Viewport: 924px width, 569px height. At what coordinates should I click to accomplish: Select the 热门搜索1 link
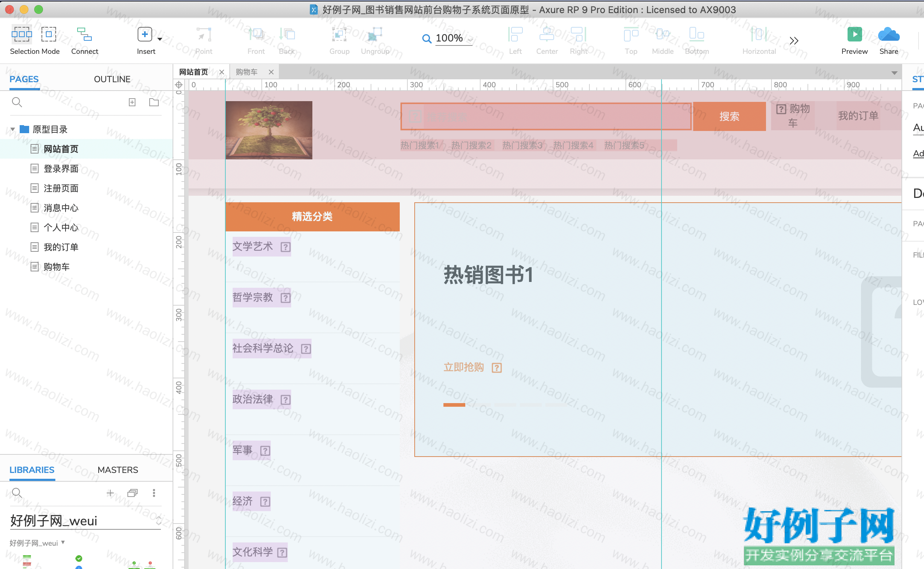click(420, 145)
